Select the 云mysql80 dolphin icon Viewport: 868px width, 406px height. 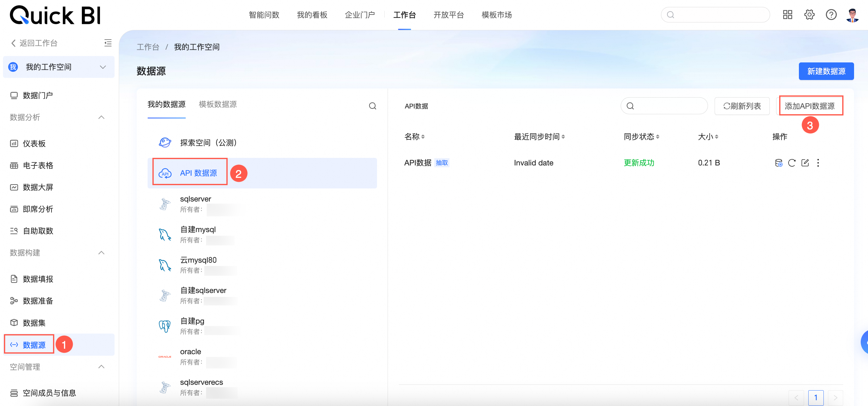165,265
